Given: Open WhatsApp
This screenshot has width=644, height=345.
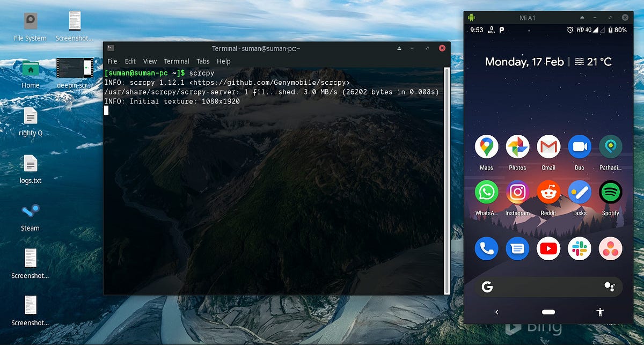Looking at the screenshot, I should [x=486, y=192].
